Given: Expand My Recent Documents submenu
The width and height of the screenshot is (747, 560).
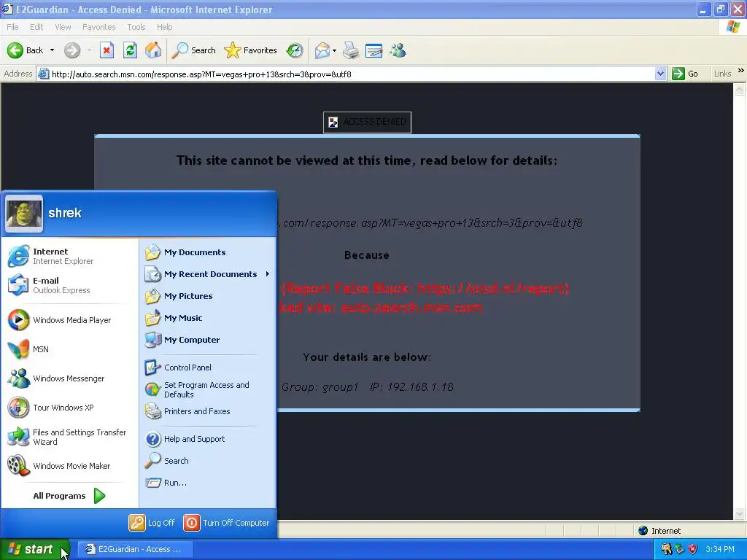Looking at the screenshot, I should coord(208,274).
